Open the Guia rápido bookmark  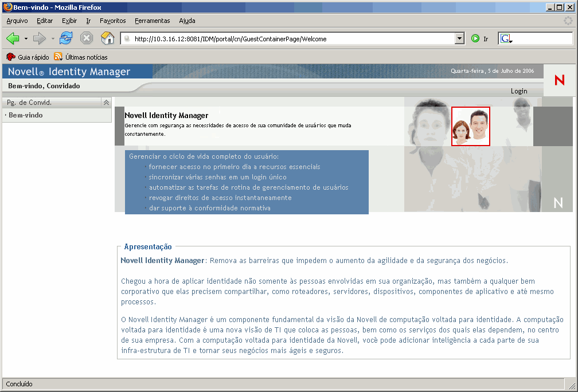(28, 57)
